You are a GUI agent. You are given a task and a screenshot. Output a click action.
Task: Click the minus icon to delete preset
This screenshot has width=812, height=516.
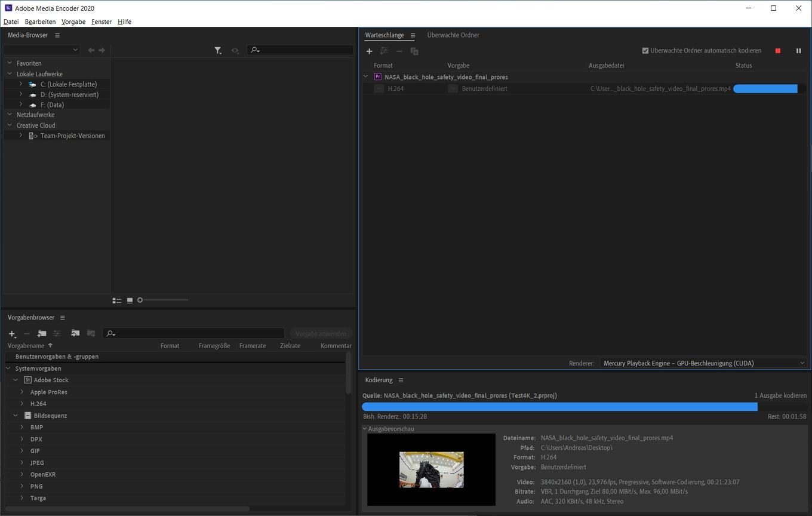coord(26,334)
